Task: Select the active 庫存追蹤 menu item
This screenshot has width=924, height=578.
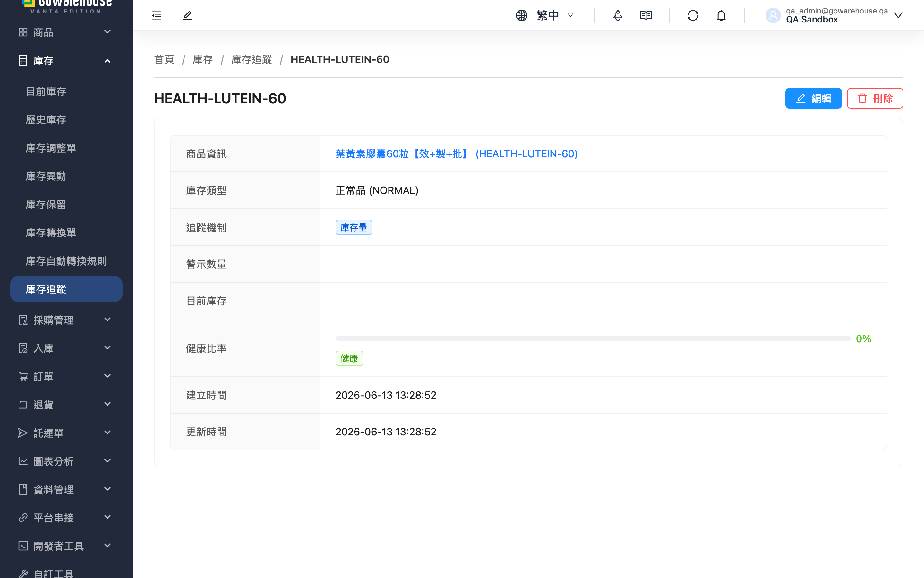Action: click(x=66, y=289)
